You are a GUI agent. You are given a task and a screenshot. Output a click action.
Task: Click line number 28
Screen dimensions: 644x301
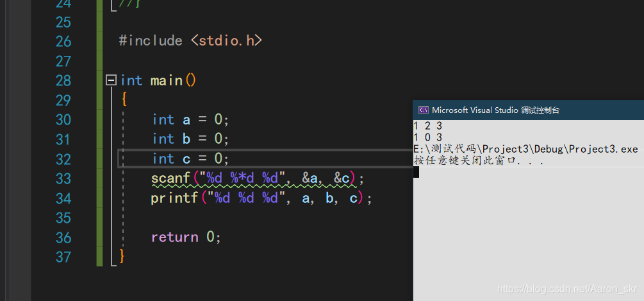point(63,81)
